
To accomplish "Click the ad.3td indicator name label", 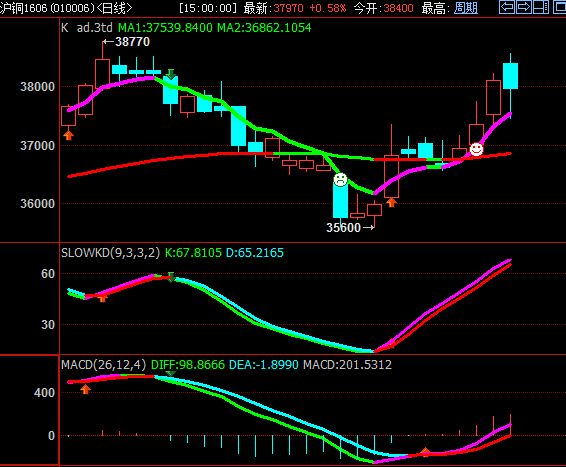I will click(95, 28).
